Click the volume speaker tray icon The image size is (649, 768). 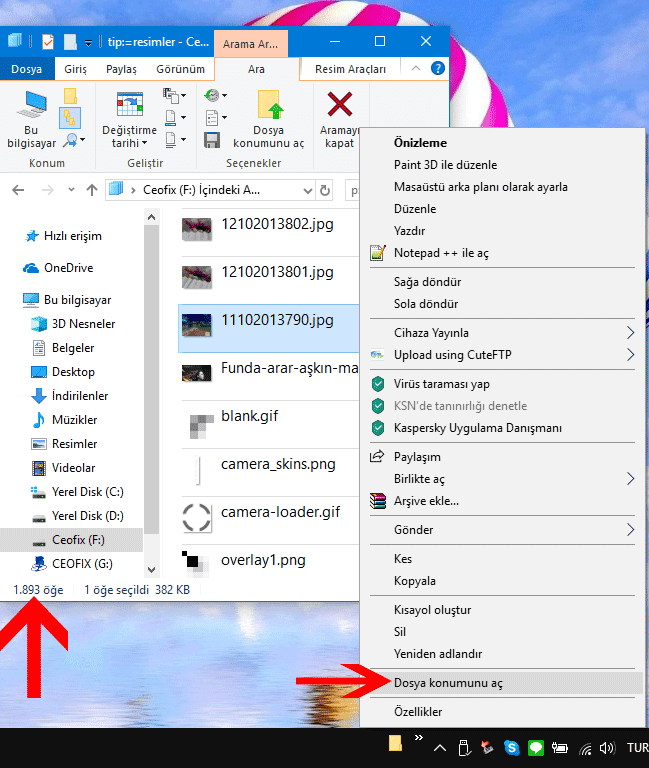607,748
